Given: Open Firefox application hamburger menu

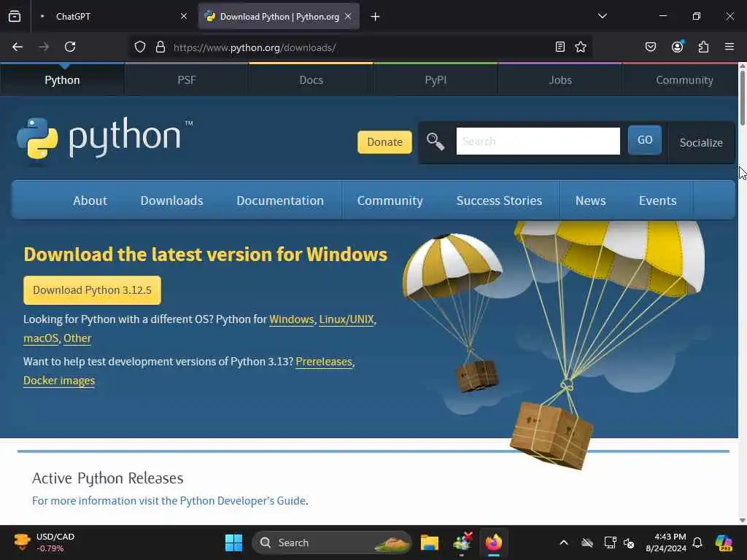Looking at the screenshot, I should 729,47.
